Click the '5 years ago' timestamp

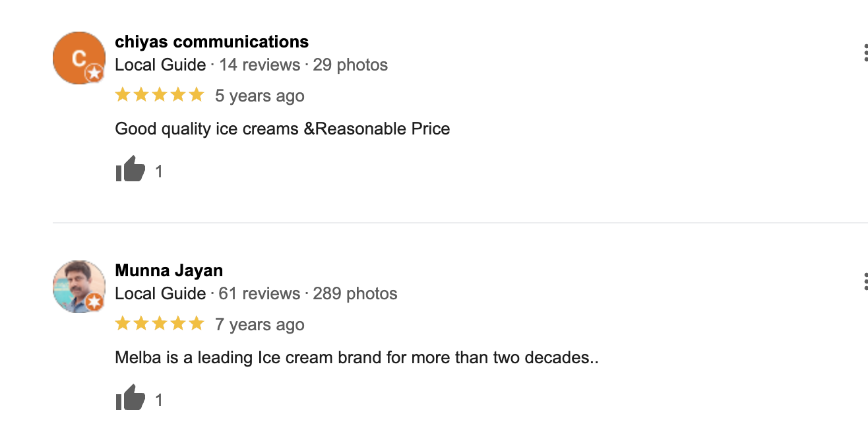click(260, 96)
